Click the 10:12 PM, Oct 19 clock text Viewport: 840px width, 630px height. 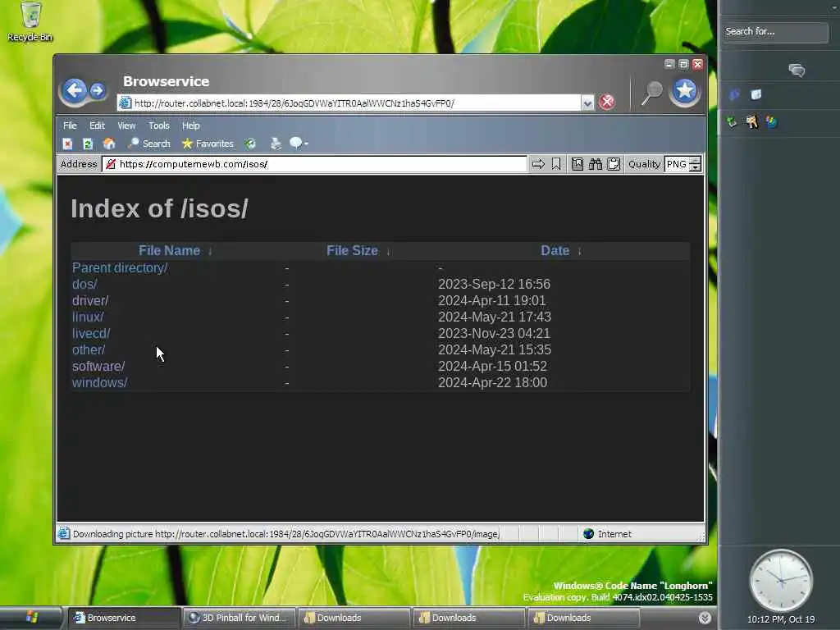click(781, 619)
